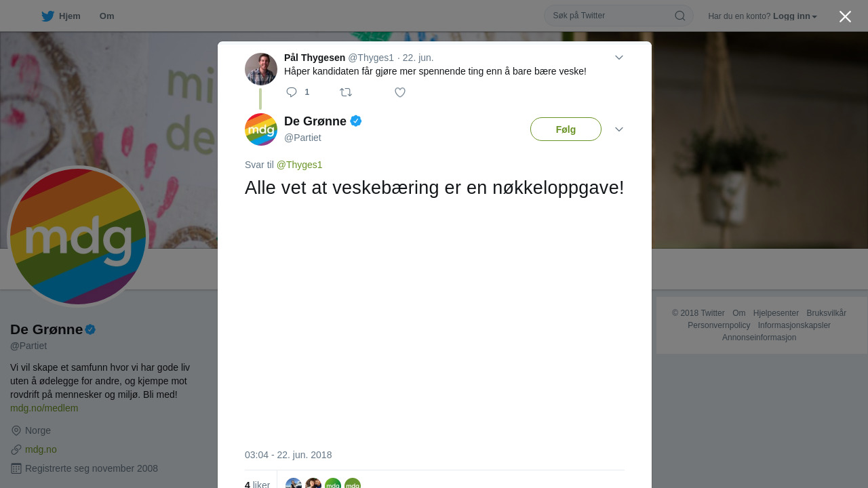Click the Følg button
The image size is (868, 488).
coord(566,129)
